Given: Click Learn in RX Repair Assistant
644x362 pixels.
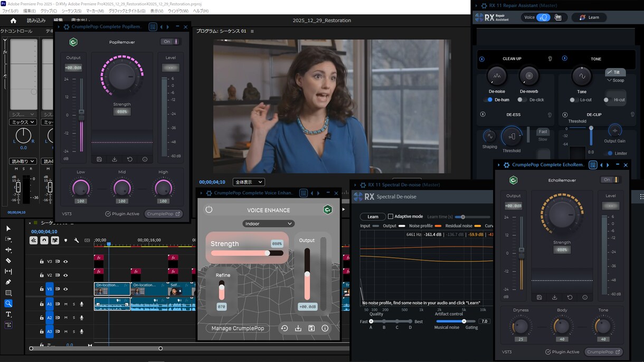Looking at the screenshot, I should (x=589, y=17).
